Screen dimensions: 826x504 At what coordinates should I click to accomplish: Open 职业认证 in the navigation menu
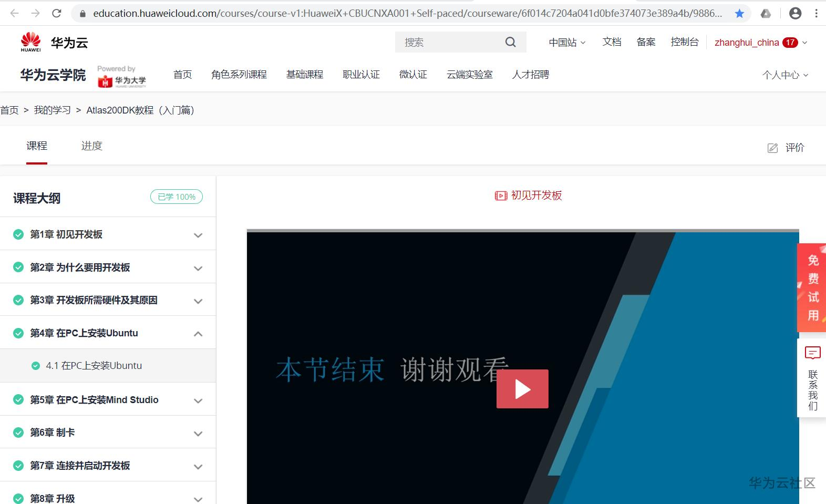[x=361, y=75]
